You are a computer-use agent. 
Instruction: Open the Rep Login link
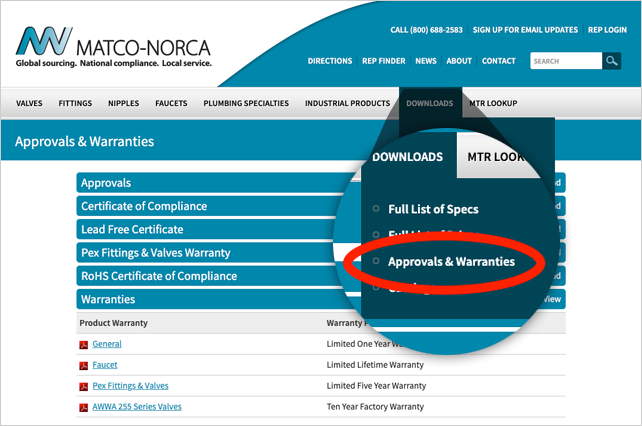click(607, 30)
